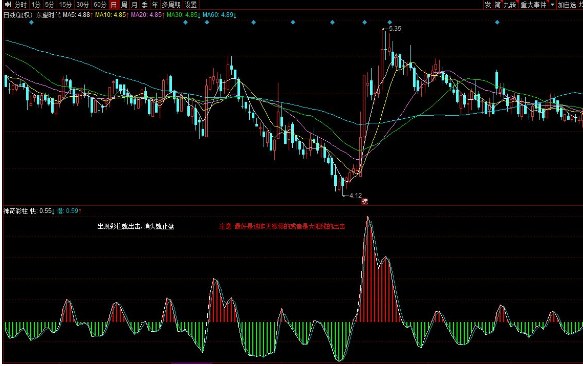Click the collapse arrow icon at toolbar start

coord(7,4)
